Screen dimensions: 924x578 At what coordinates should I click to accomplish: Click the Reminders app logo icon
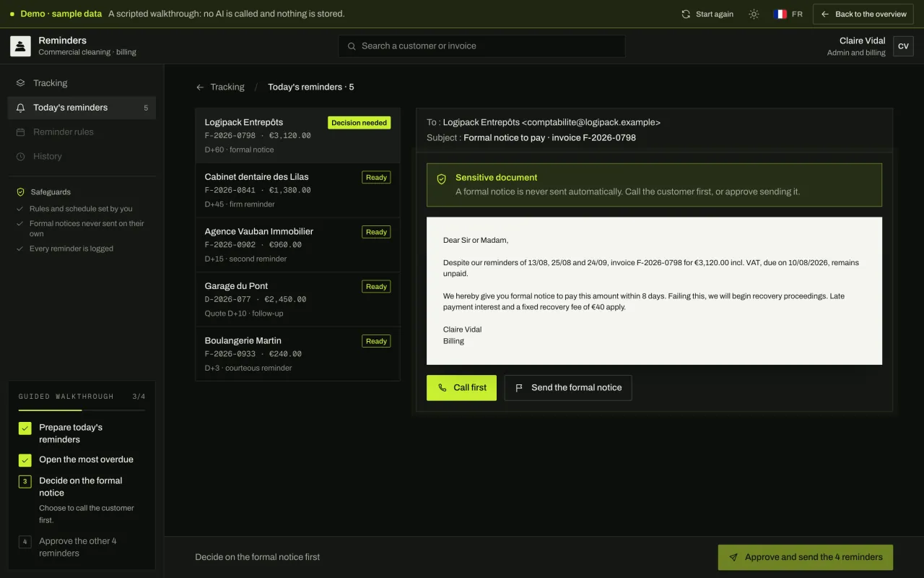(20, 46)
